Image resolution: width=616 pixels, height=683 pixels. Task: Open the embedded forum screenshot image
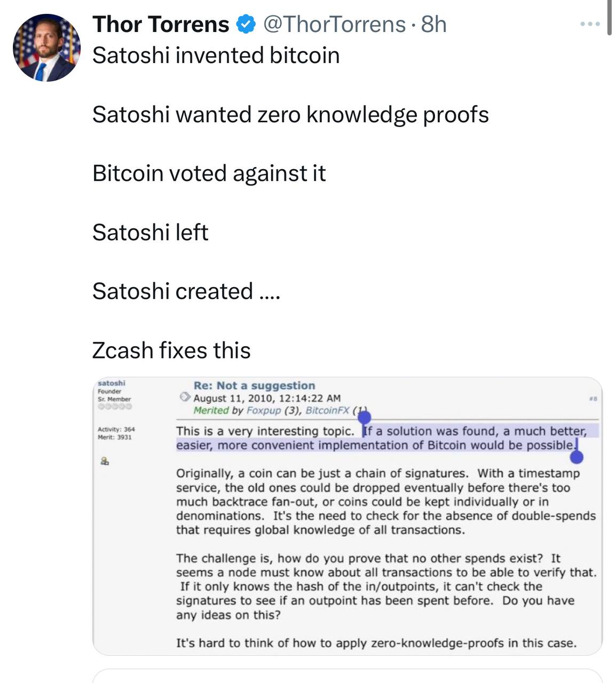347,534
